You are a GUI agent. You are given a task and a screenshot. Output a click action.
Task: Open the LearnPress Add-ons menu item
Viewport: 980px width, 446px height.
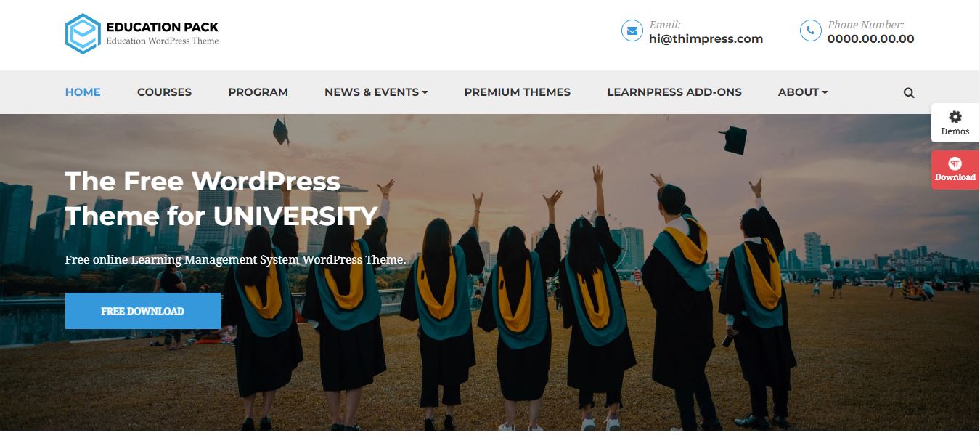pos(674,92)
